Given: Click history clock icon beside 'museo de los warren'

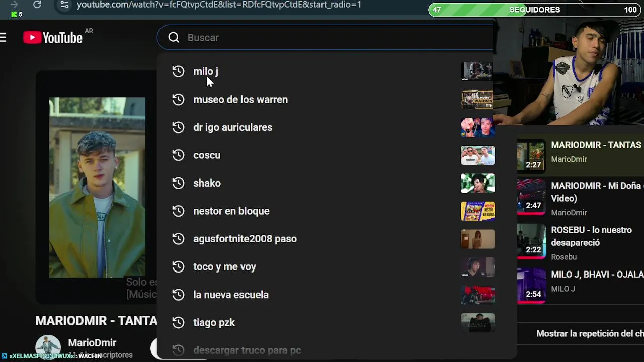Looking at the screenshot, I should [178, 100].
